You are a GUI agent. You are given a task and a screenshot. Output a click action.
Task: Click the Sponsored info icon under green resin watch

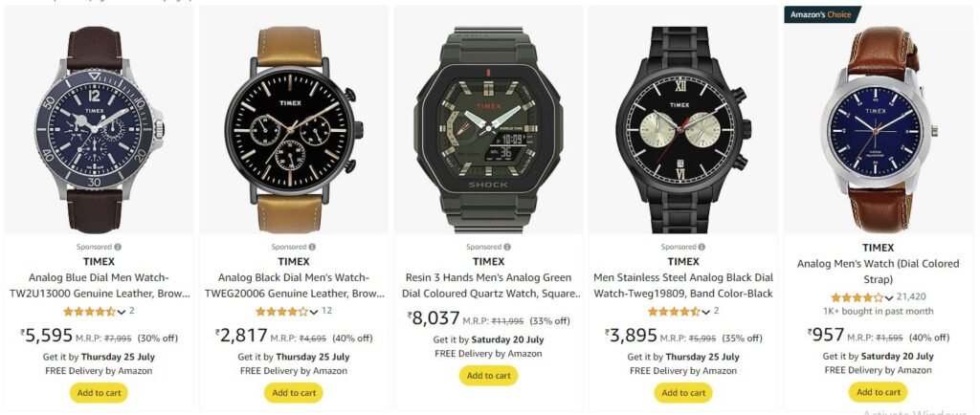[x=507, y=247]
